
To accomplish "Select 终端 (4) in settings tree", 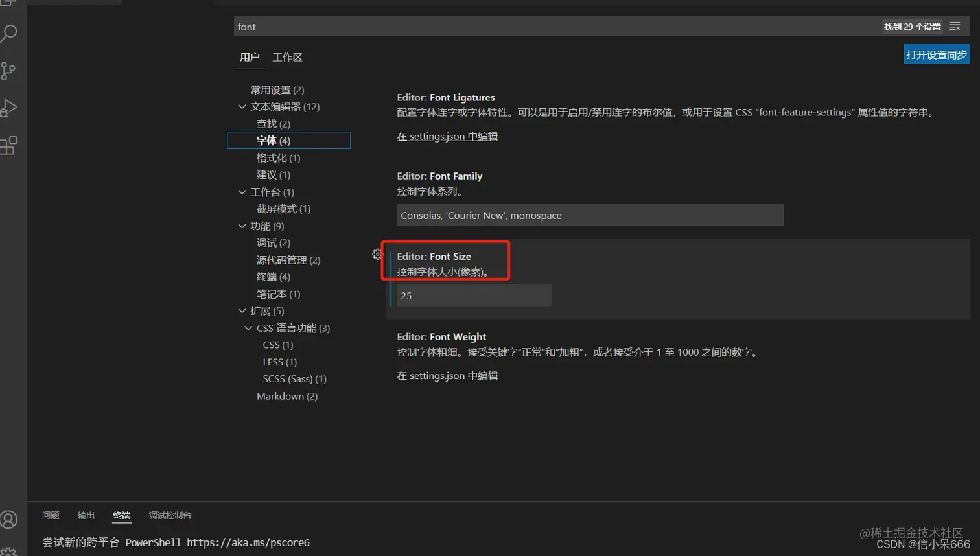I will tap(274, 277).
